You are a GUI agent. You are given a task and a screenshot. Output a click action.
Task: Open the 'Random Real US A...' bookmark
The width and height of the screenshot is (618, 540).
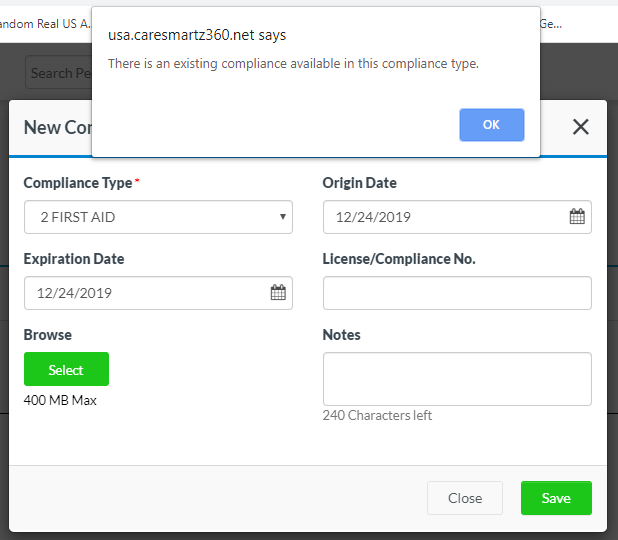(45, 23)
